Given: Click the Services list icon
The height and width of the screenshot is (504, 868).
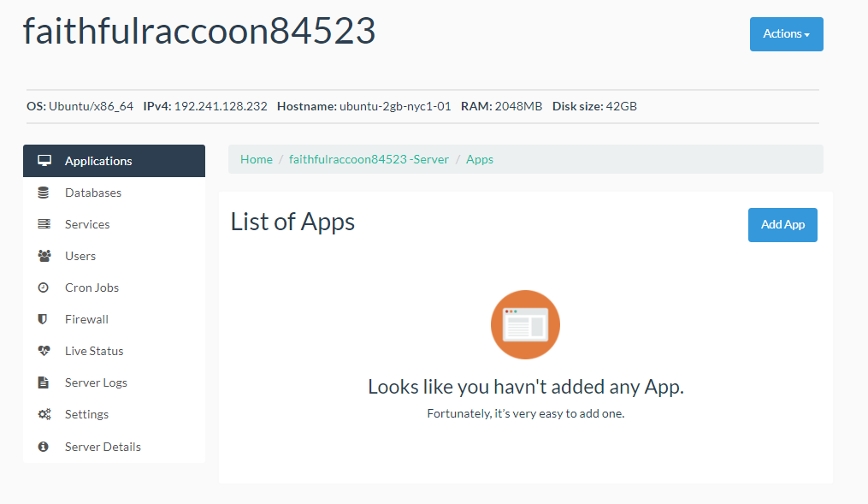Looking at the screenshot, I should 44,224.
